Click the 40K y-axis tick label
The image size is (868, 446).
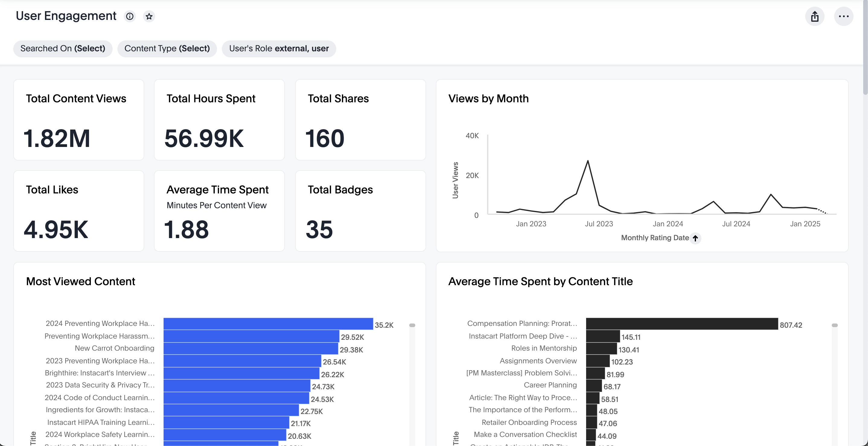472,135
